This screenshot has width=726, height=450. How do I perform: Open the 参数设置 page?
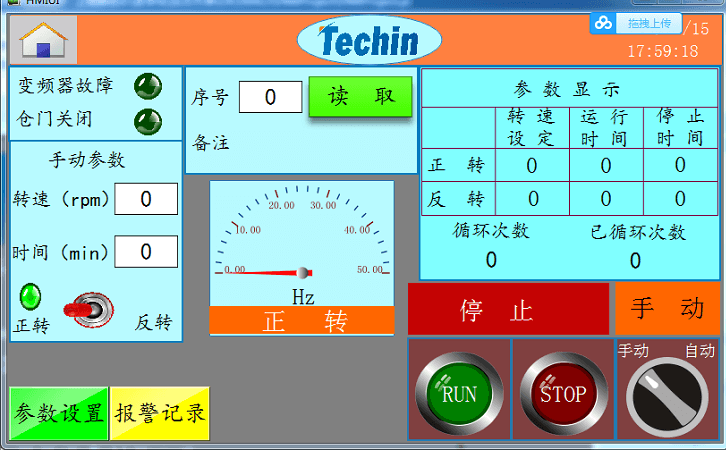(59, 413)
